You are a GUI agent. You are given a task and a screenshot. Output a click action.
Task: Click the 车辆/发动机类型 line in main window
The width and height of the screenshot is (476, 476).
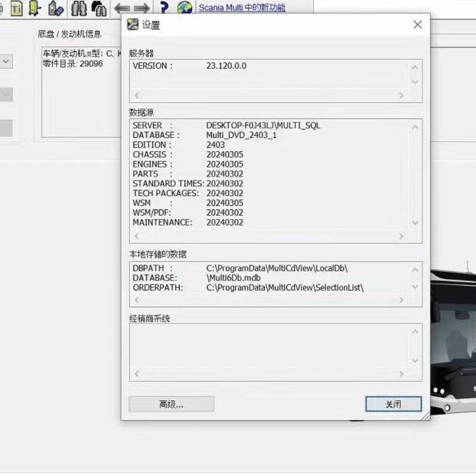[x=82, y=54]
